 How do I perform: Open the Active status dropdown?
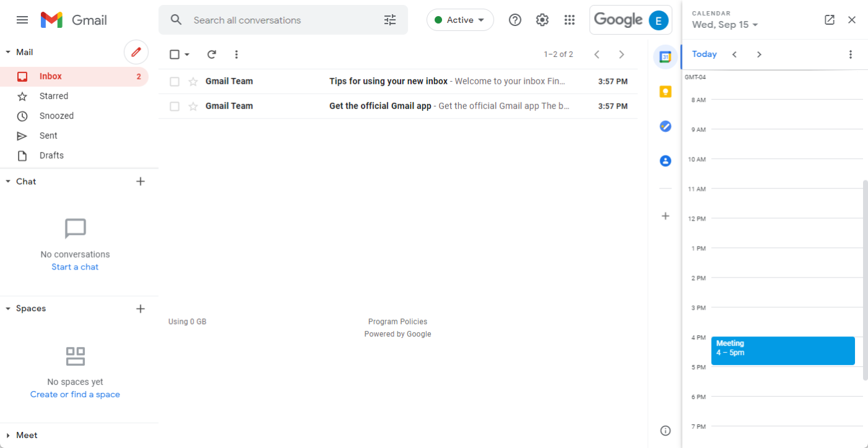460,20
